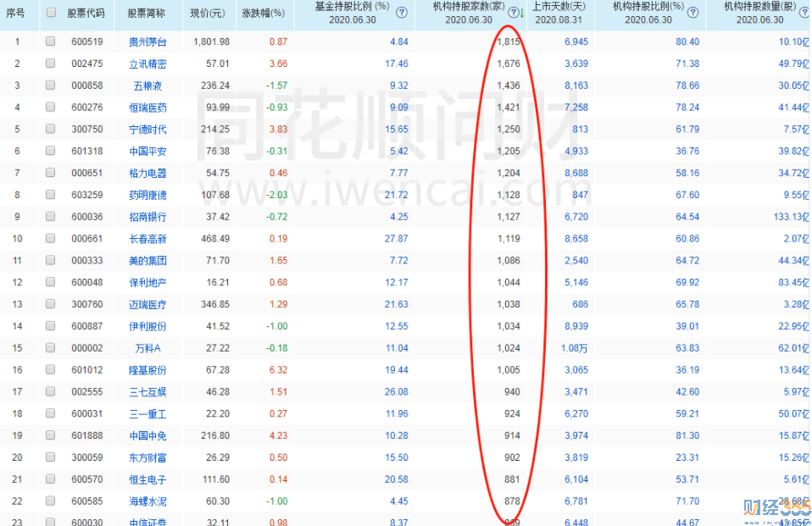Open 贵州茅台 stock link
This screenshot has width=812, height=526.
click(x=147, y=42)
